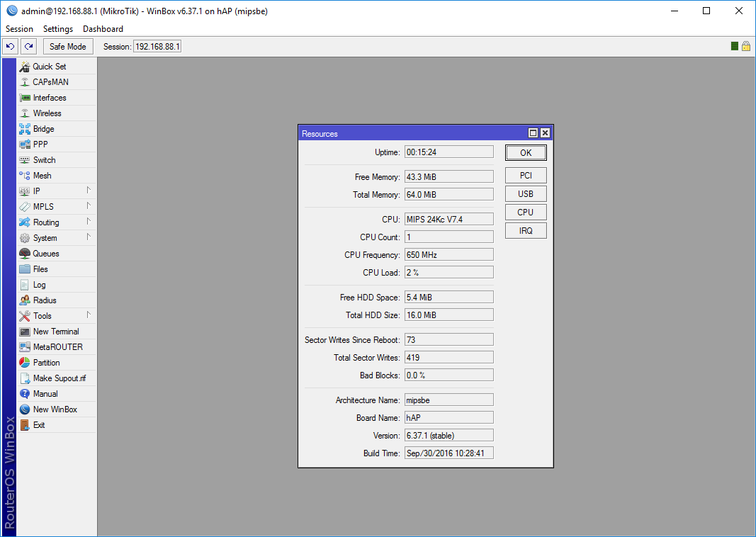Open the Settings menu
The image size is (756, 537).
[x=58, y=29]
